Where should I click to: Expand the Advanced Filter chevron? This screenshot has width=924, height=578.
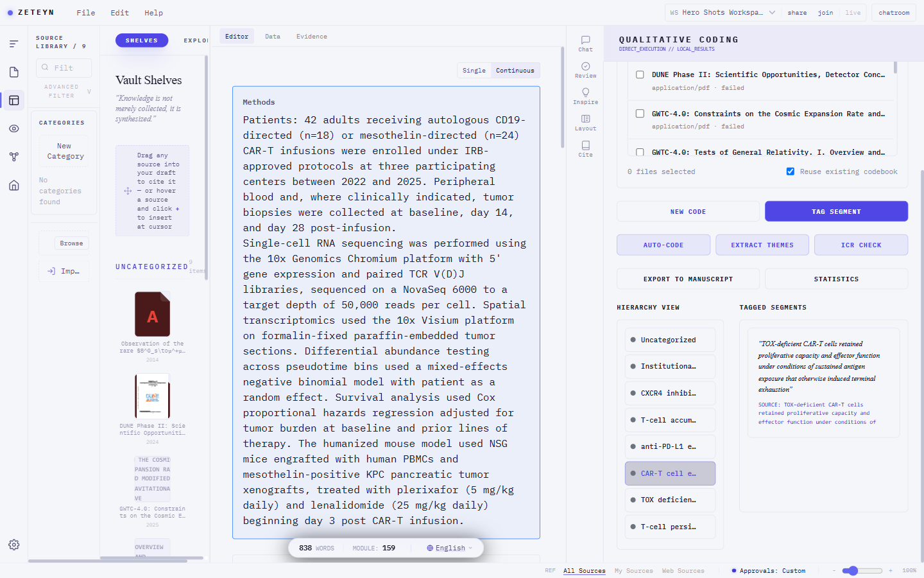89,91
